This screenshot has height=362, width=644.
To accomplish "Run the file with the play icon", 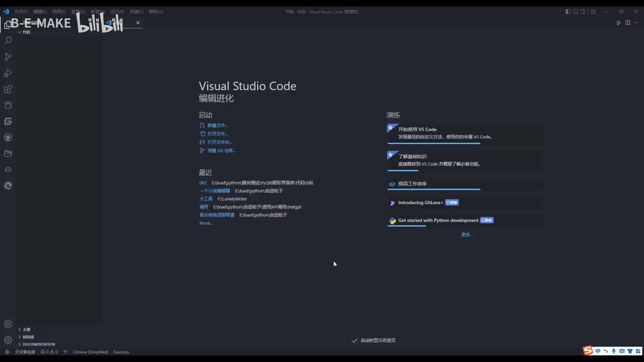I will pos(619,23).
